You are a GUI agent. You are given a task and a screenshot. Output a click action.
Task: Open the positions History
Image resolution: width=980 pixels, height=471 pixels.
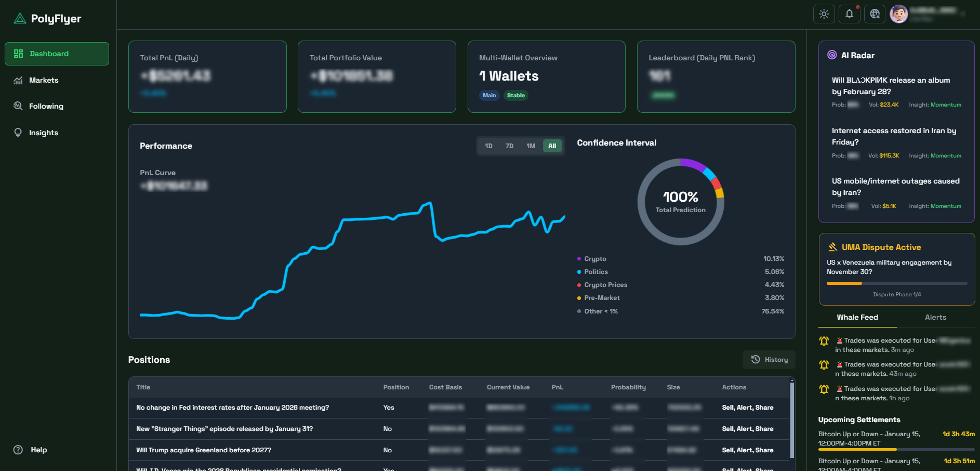pyautogui.click(x=769, y=359)
